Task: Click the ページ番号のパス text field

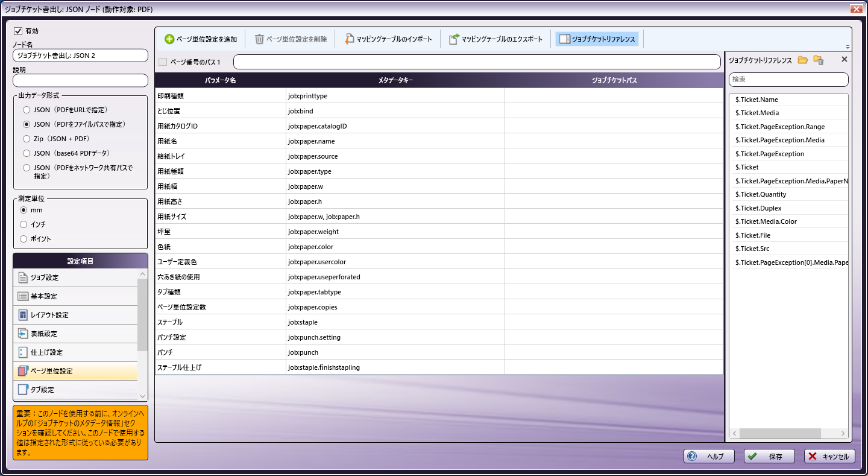Action: [477, 62]
